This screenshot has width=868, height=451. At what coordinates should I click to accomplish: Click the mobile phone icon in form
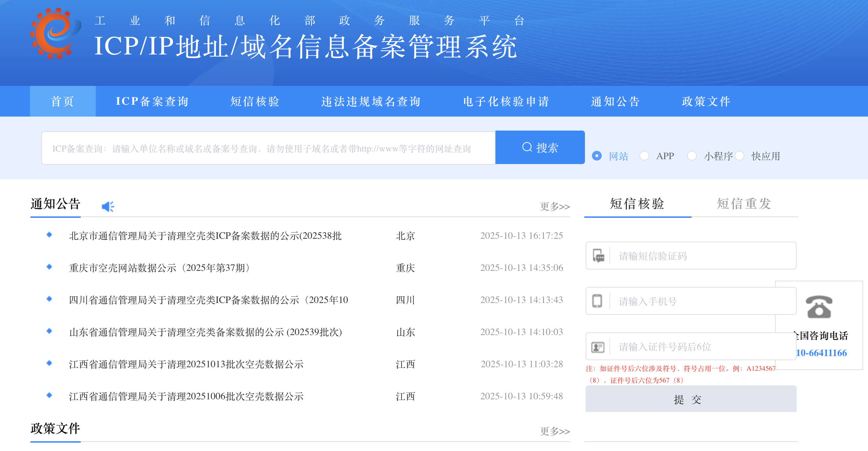click(597, 301)
